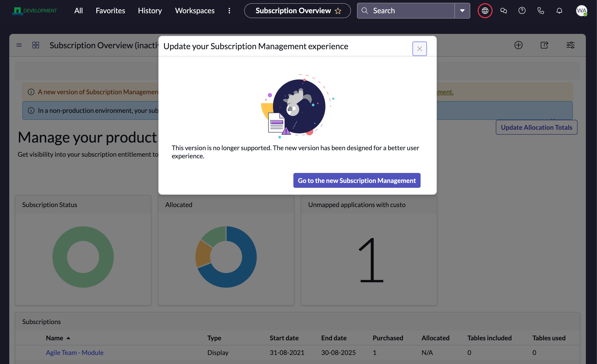
Task: Add Subscription Overview to favorites star
Action: pyautogui.click(x=338, y=11)
